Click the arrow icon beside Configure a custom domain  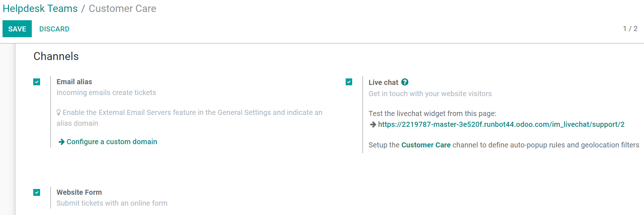point(61,142)
